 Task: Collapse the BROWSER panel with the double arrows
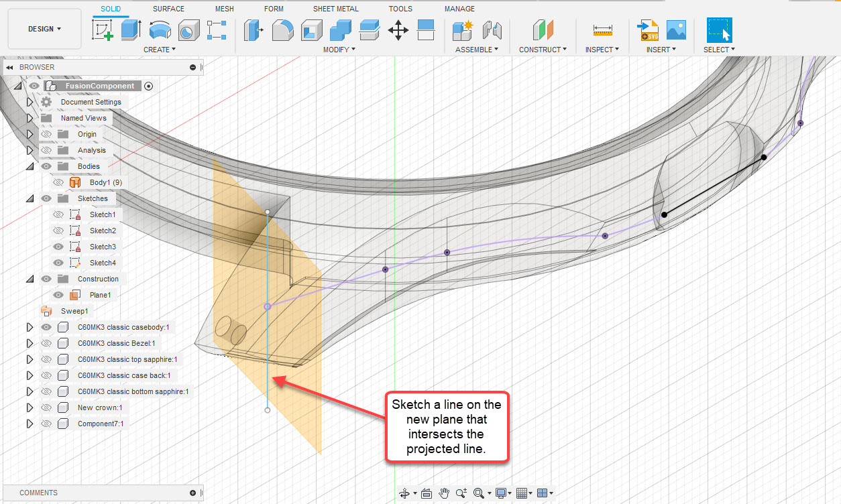coord(10,67)
